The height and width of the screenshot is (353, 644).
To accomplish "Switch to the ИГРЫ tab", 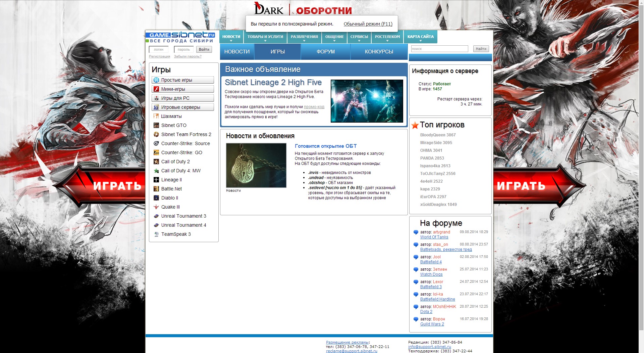I will click(278, 52).
